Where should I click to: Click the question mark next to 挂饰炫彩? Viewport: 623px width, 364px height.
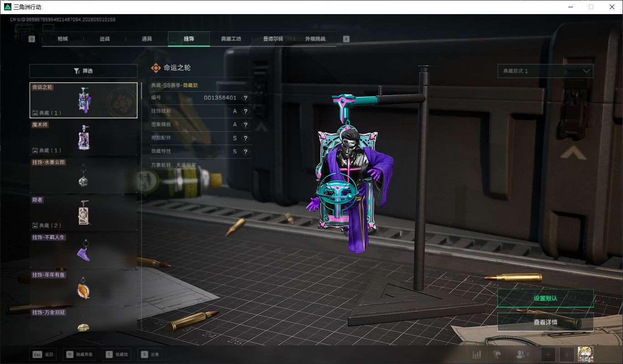tap(246, 111)
